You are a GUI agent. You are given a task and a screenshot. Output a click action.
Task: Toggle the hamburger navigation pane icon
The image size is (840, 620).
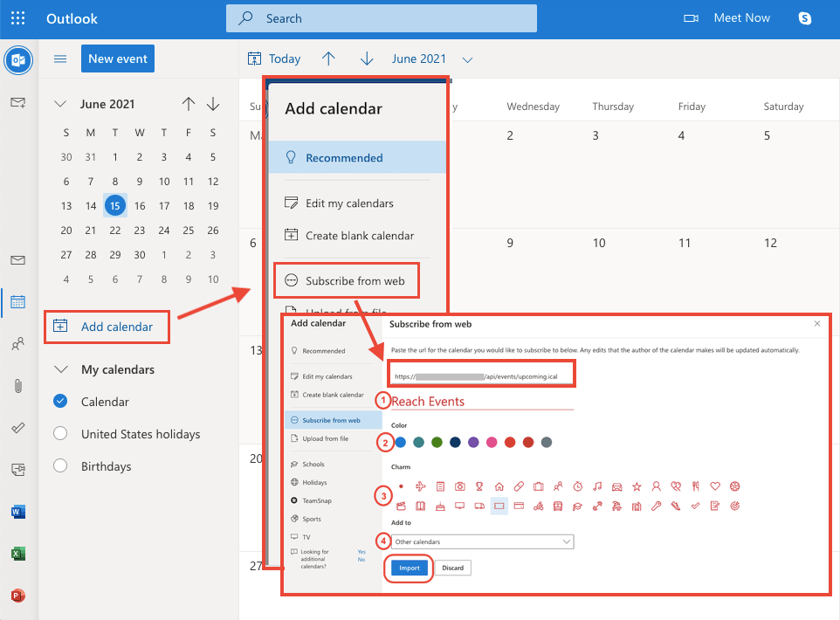pyautogui.click(x=60, y=59)
